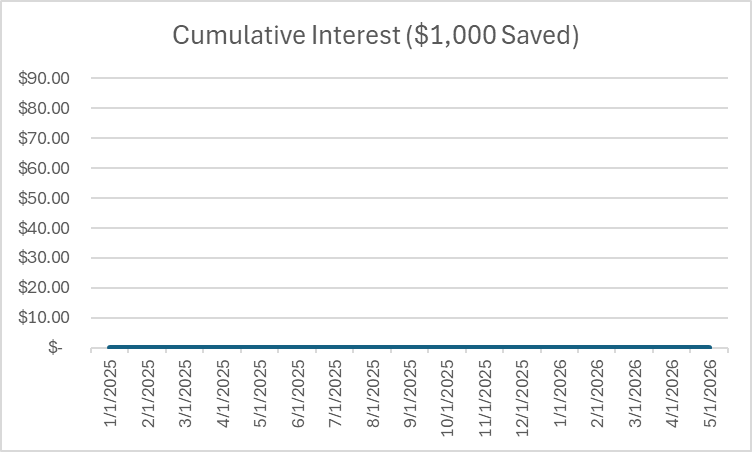The image size is (752, 452).
Task: Select the $50.00 axis label
Action: coord(44,198)
